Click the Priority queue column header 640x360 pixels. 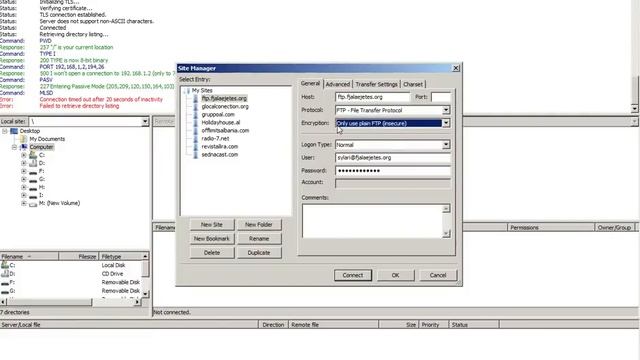(434, 325)
